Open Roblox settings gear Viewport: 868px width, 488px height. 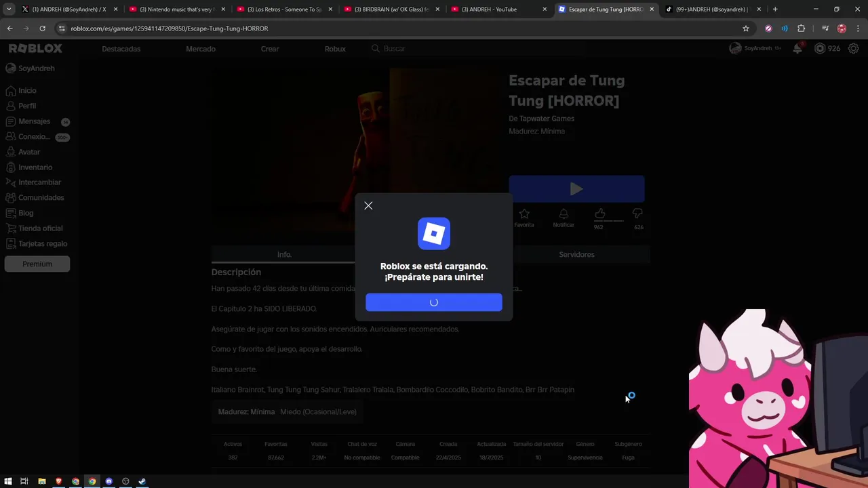(853, 48)
